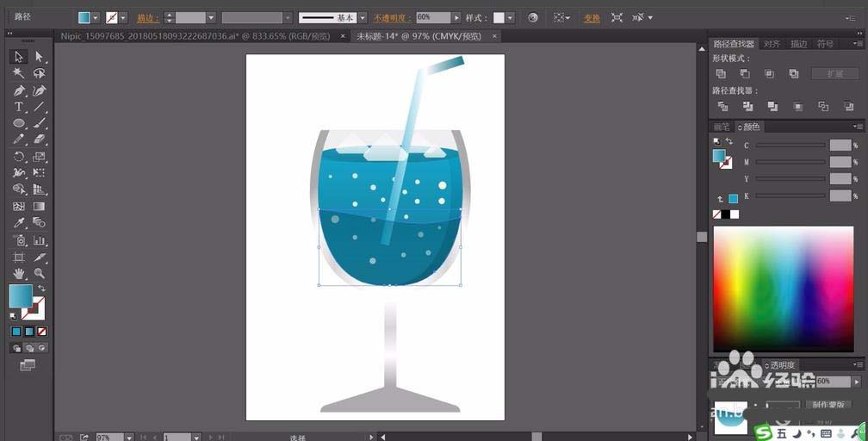Select the Shape Builder tool

[x=18, y=189]
